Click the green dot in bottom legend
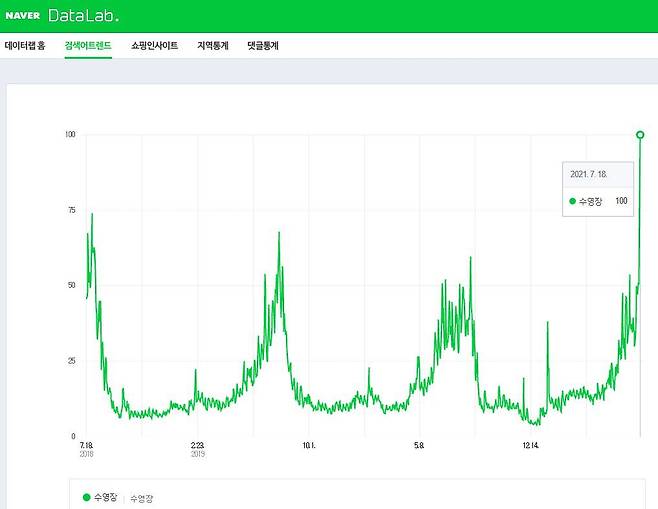Image resolution: width=658 pixels, height=509 pixels. pyautogui.click(x=86, y=497)
